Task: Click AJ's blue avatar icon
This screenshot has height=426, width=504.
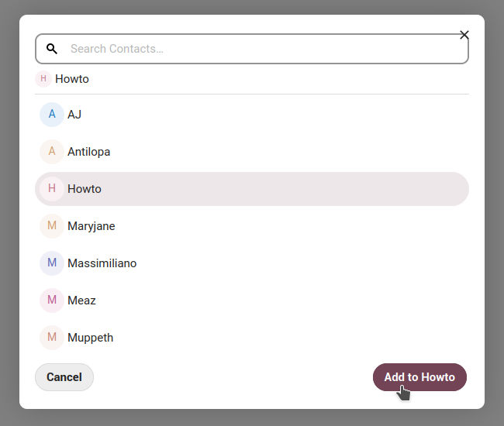Action: (52, 115)
